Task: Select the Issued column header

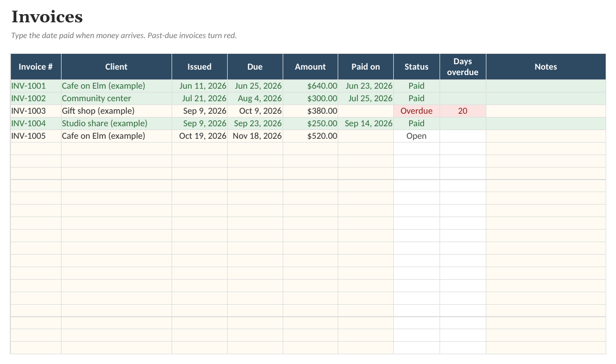Action: pos(199,67)
